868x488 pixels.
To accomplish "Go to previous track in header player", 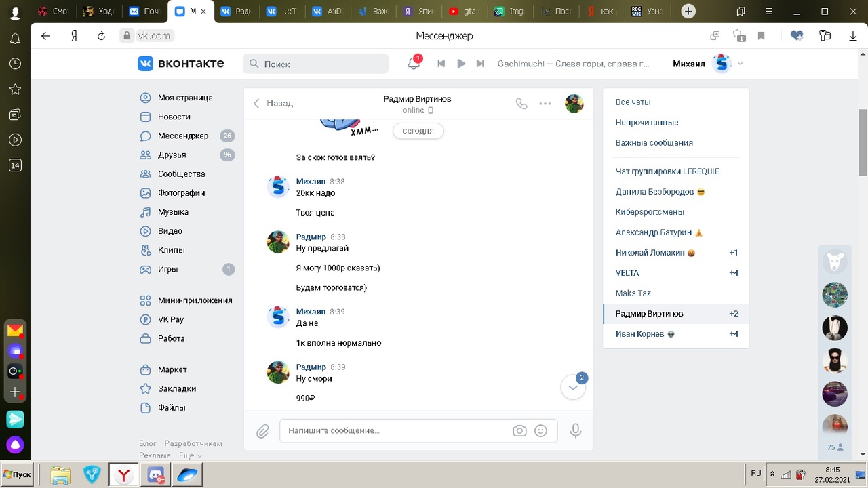I will [441, 64].
